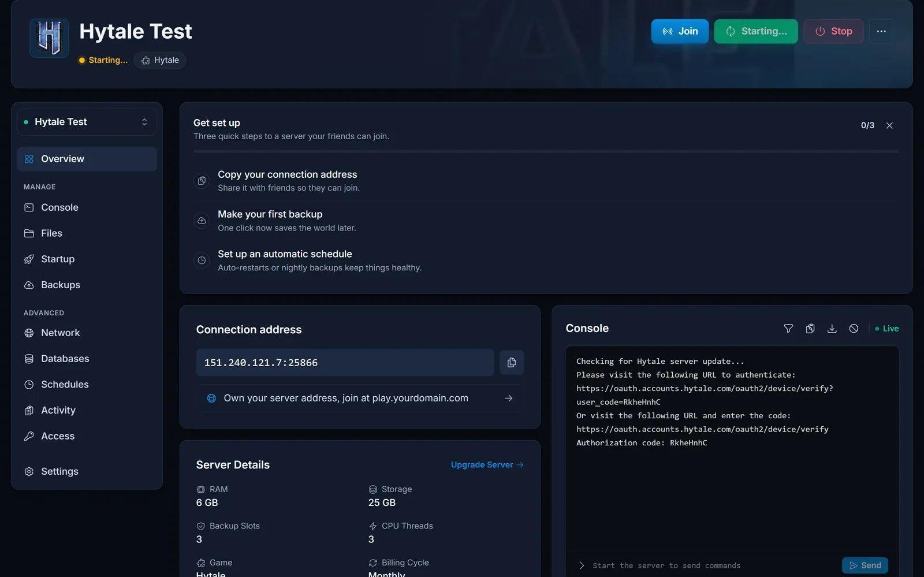Screen dimensions: 924x577
Task: Click the Files folder icon
Action: point(29,233)
